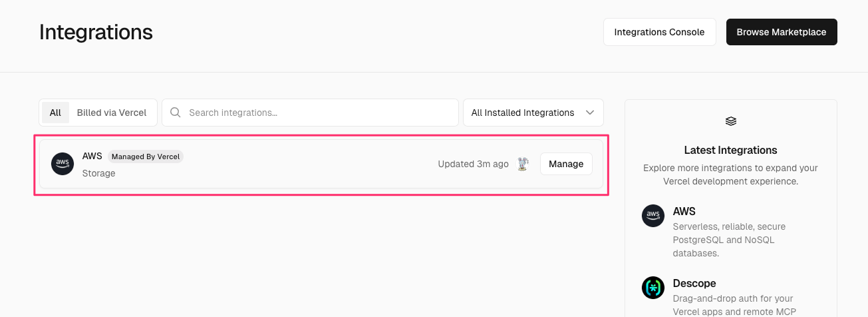Switch to the All filter tab
868x317 pixels.
(x=55, y=113)
